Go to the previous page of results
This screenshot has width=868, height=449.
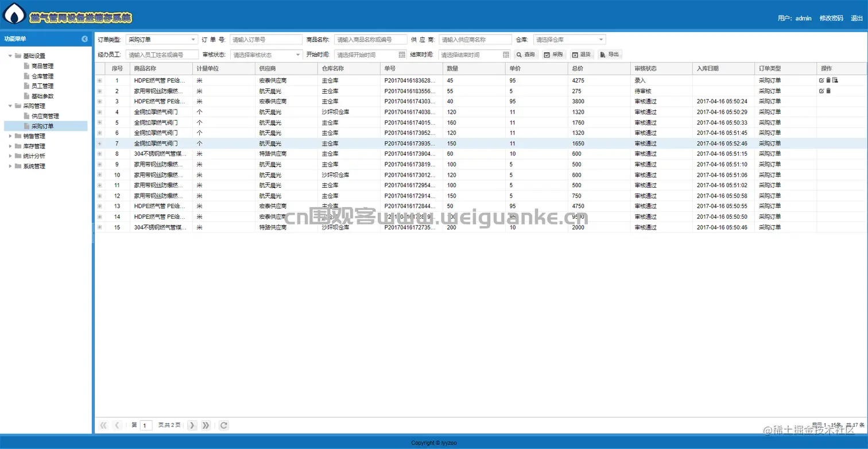(118, 425)
